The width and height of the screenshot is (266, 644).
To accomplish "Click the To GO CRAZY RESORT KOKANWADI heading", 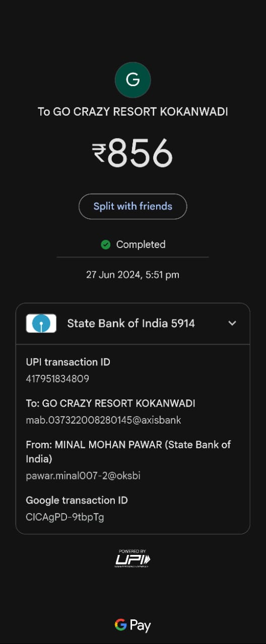I will click(133, 112).
